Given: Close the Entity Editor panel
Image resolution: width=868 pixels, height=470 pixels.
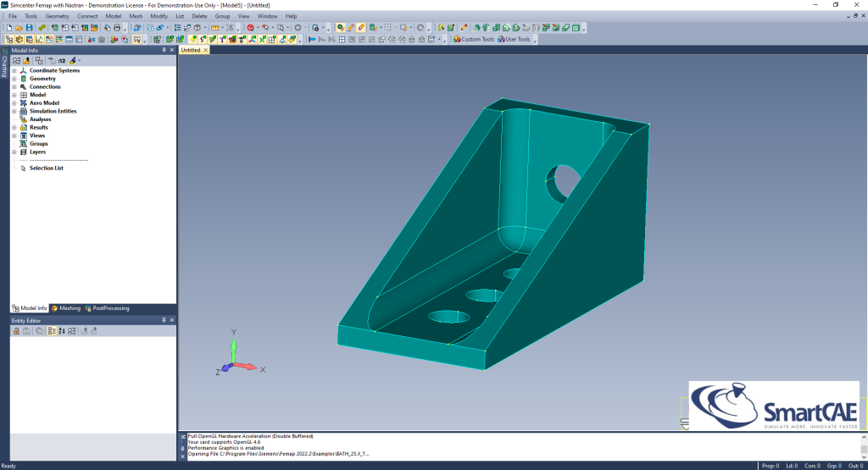Looking at the screenshot, I should pyautogui.click(x=171, y=320).
